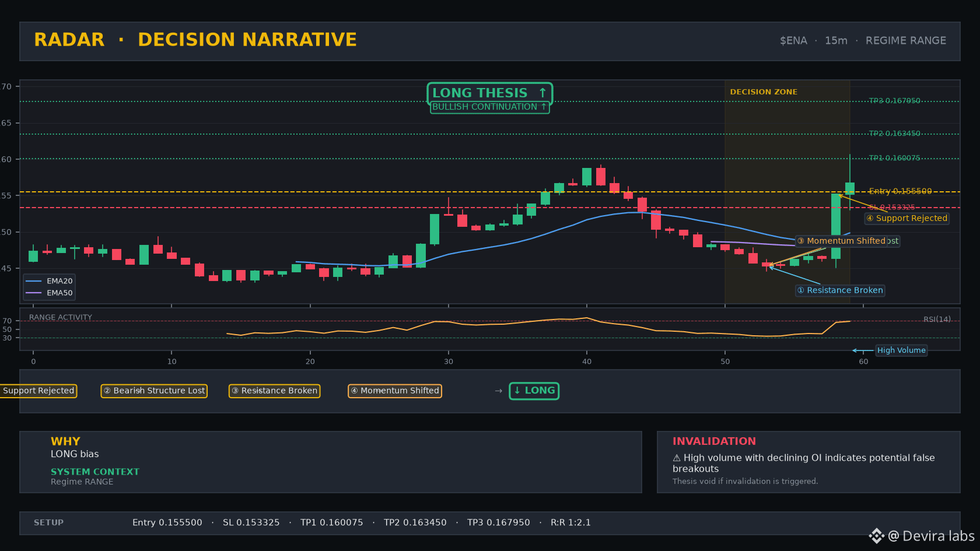
Task: Select the REGIME RANGE header label
Action: click(906, 41)
